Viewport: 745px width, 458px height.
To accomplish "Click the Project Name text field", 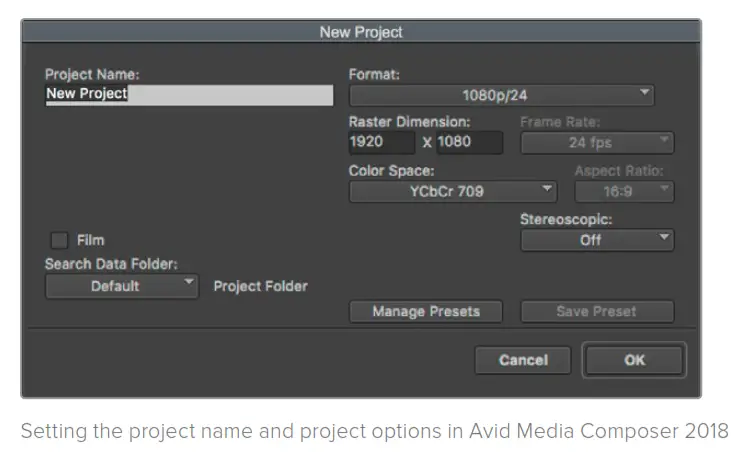I will (189, 95).
